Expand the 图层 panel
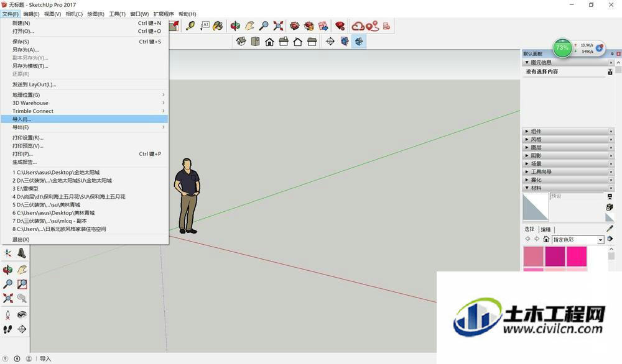This screenshot has width=622, height=364. pyautogui.click(x=567, y=147)
